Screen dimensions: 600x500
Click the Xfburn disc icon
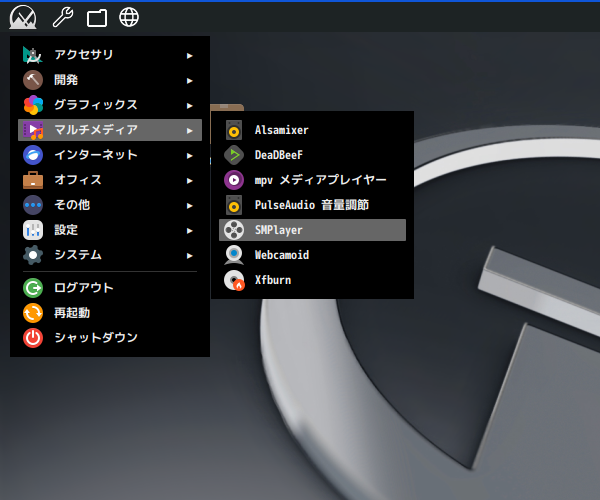[234, 280]
